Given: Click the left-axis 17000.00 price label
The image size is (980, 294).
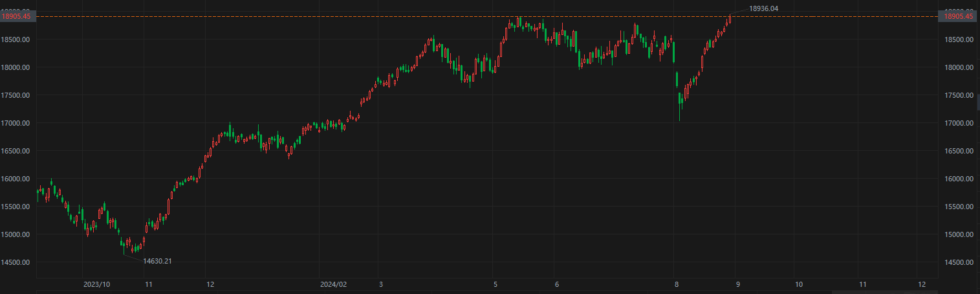Looking at the screenshot, I should 17,123.
